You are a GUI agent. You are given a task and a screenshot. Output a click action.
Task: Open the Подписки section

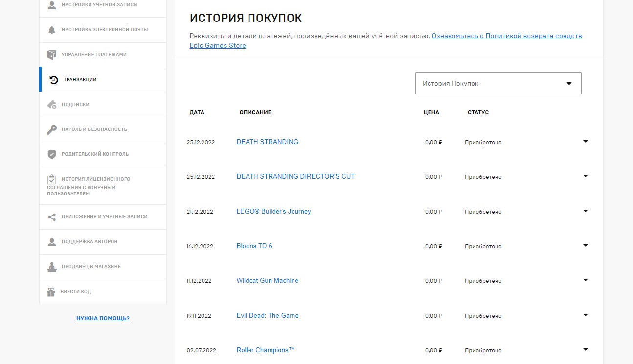click(103, 105)
